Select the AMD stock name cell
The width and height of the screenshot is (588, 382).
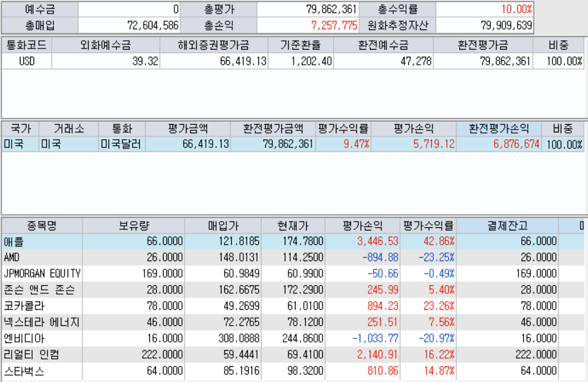(x=42, y=257)
